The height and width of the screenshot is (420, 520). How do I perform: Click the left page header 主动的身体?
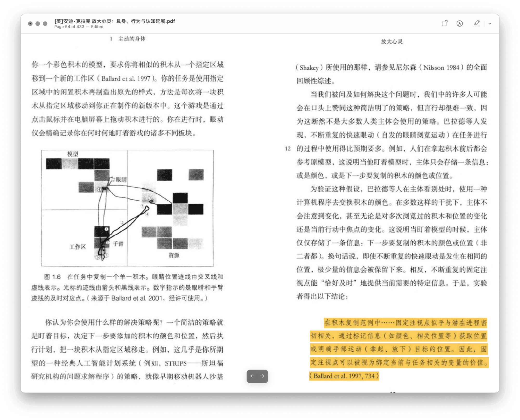click(132, 39)
